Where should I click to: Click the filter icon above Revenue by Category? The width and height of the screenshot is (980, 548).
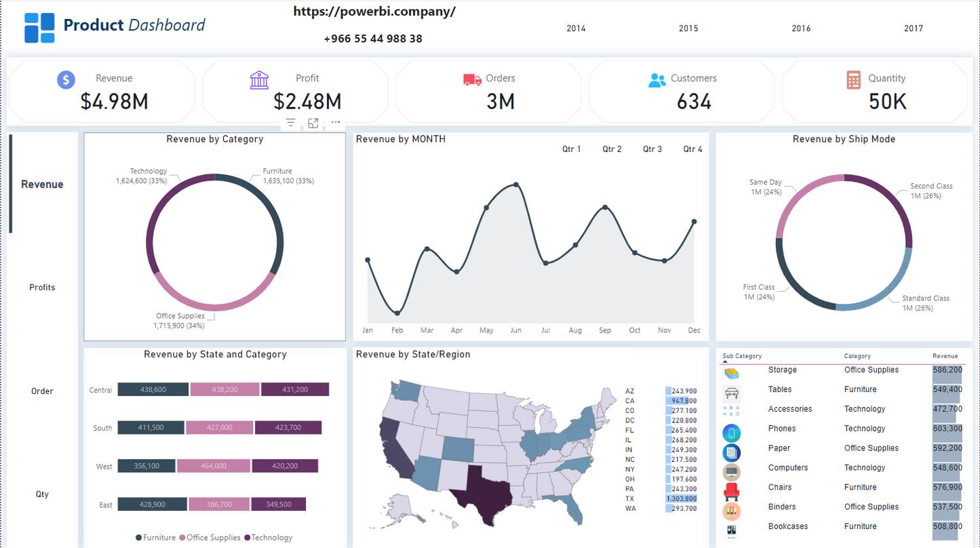click(290, 123)
